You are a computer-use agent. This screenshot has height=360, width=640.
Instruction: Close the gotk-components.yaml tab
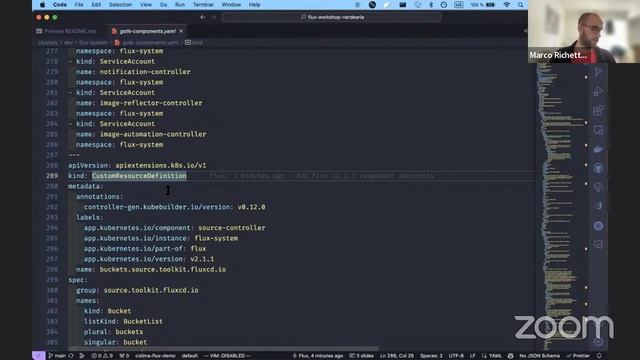(x=181, y=31)
